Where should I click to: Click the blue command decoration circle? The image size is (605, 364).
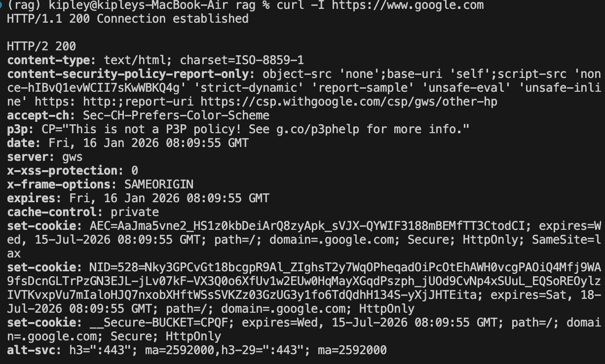[x=1, y=5]
